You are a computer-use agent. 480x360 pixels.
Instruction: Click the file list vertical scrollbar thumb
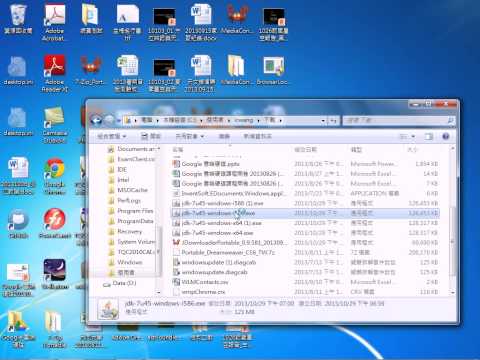pyautogui.click(x=452, y=242)
